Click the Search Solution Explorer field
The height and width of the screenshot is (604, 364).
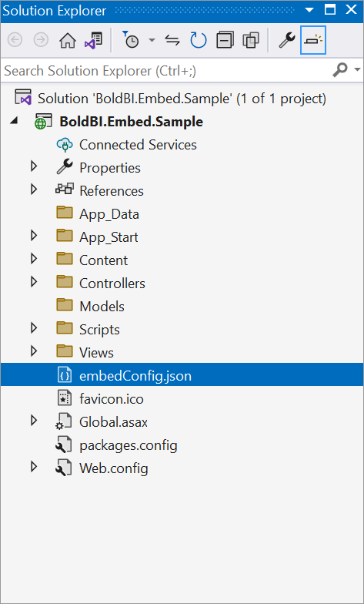pos(165,71)
